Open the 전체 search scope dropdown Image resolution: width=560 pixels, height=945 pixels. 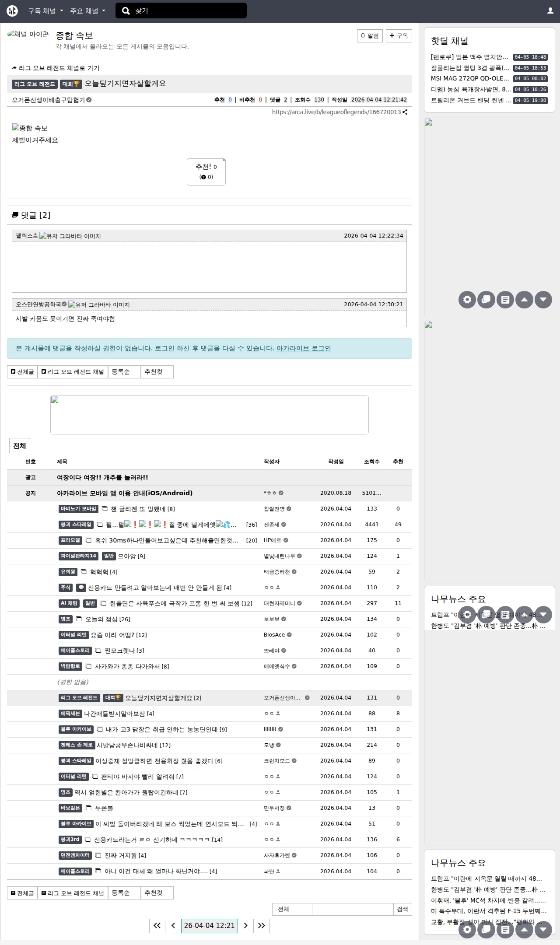[x=292, y=909]
